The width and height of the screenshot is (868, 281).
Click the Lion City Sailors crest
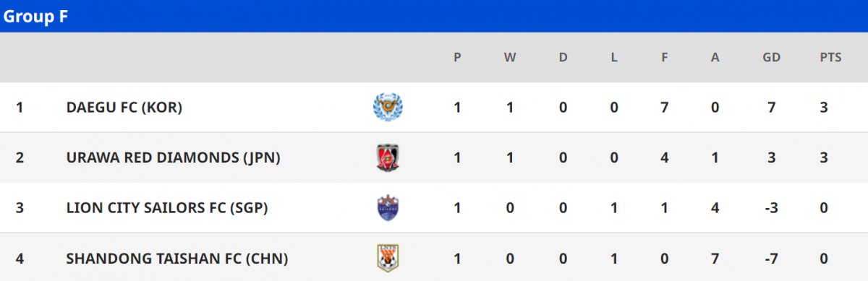click(x=388, y=208)
